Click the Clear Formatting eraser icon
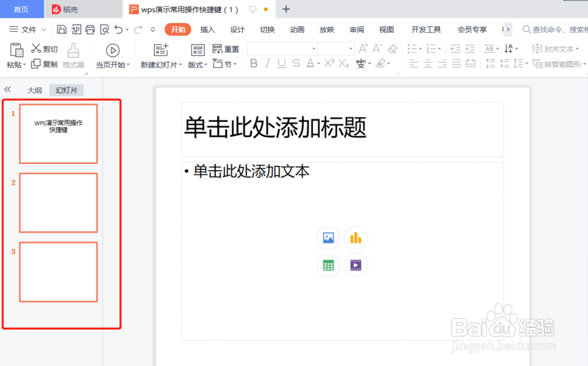The width and height of the screenshot is (588, 366). click(392, 48)
